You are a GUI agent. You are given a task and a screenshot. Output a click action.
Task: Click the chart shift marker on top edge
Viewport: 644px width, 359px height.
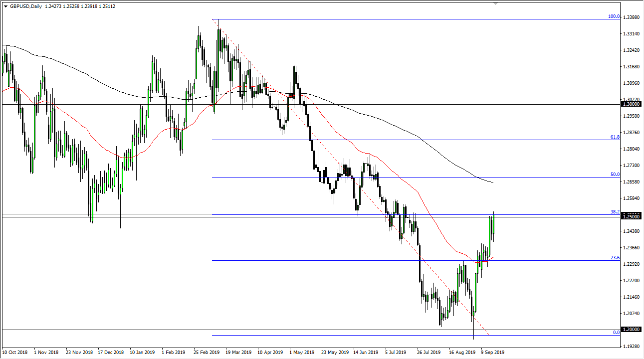click(495, 3)
